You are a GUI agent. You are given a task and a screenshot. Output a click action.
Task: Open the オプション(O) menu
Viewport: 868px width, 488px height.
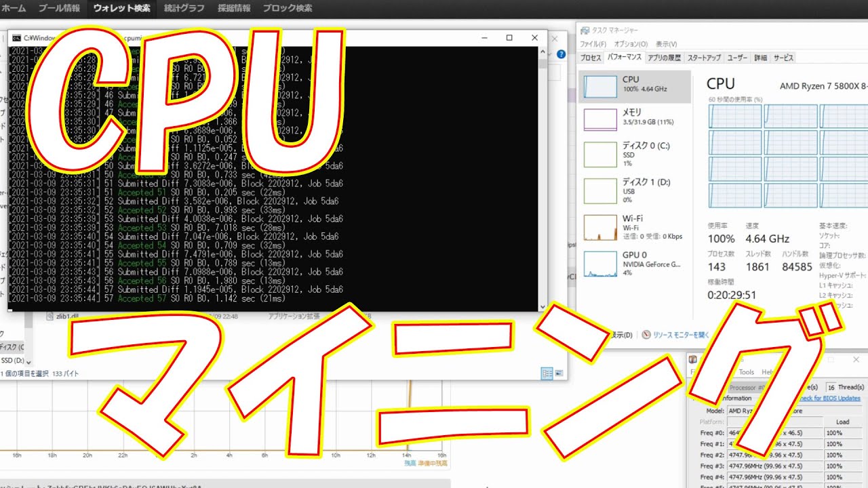point(630,44)
